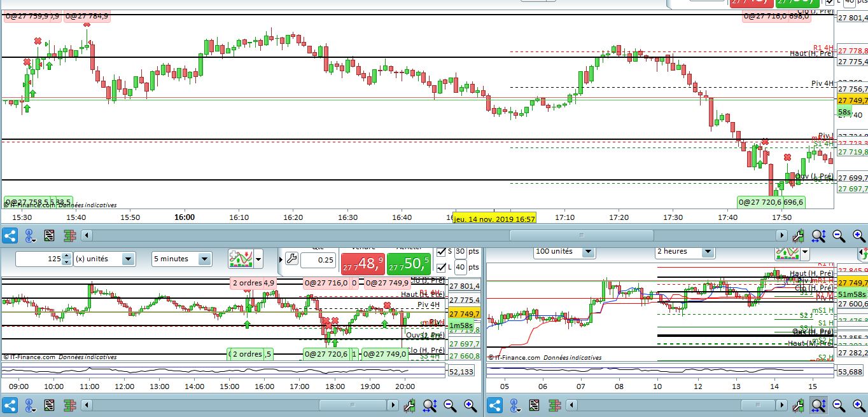Zoom out on the 2-hour chart
Image resolution: width=868 pixels, height=417 pixels.
pos(839,405)
